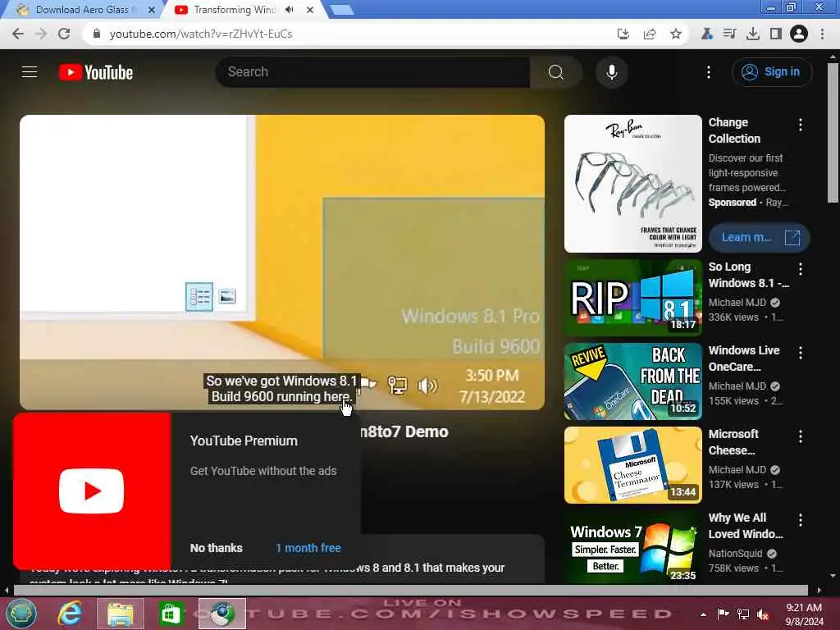Open options for So Long Windows 8.1
Image resolution: width=840 pixels, height=630 pixels.
pyautogui.click(x=801, y=268)
